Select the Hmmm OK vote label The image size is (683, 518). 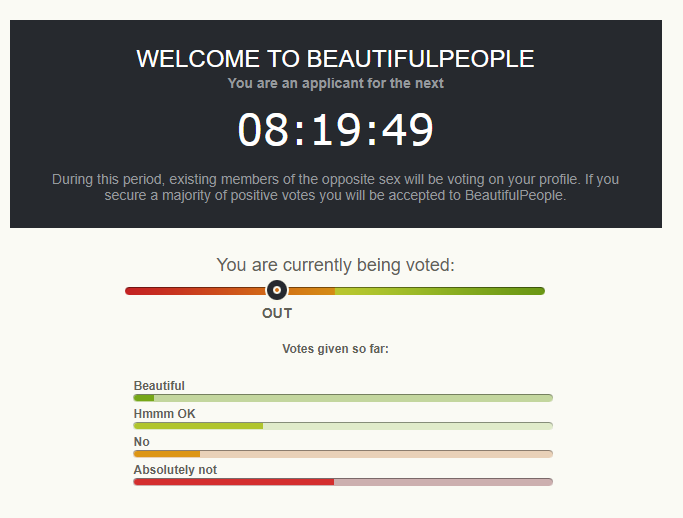point(165,414)
